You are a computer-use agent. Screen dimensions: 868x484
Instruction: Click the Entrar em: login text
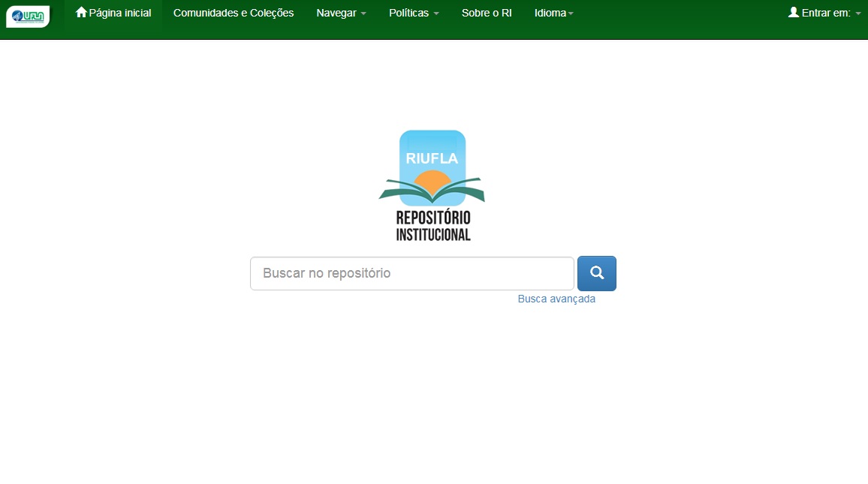pos(826,13)
